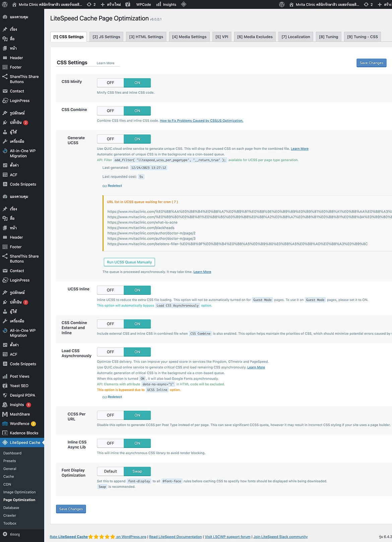Viewport: 392px width, 542px height.
Task: Select the [9] Tuning - CSS tab
Action: 363,37
